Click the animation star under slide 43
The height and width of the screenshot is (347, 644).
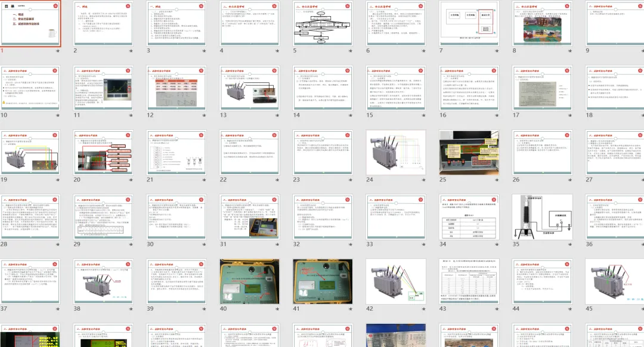(x=497, y=309)
